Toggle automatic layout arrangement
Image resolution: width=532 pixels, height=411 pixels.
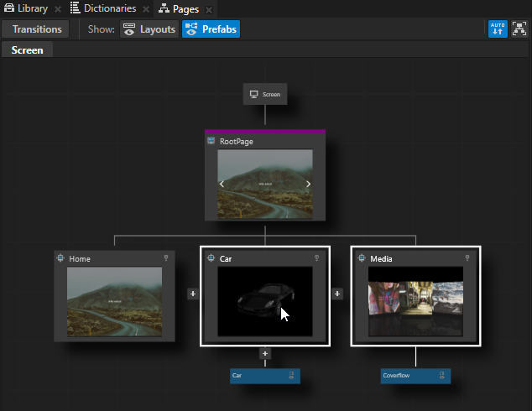(498, 29)
